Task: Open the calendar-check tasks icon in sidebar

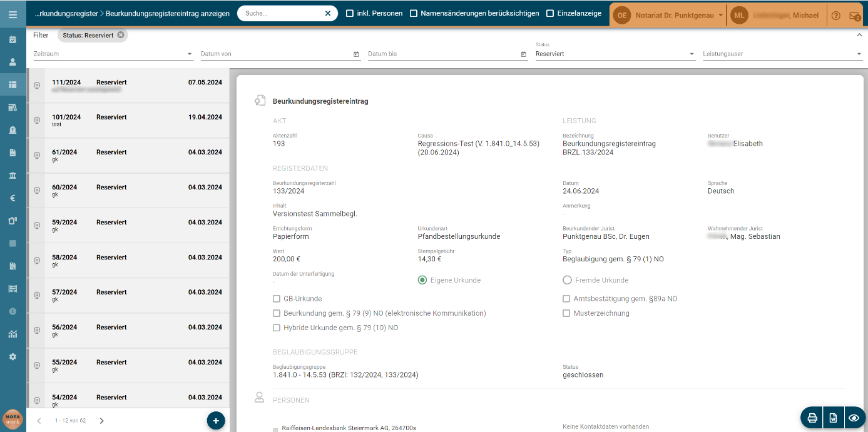Action: 13,39
